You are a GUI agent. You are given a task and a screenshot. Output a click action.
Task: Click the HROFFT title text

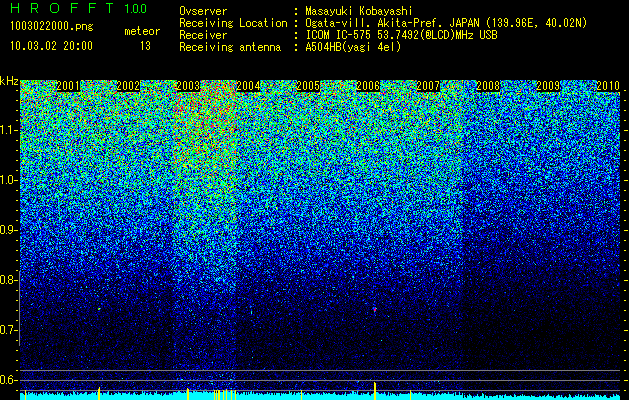pyautogui.click(x=63, y=8)
